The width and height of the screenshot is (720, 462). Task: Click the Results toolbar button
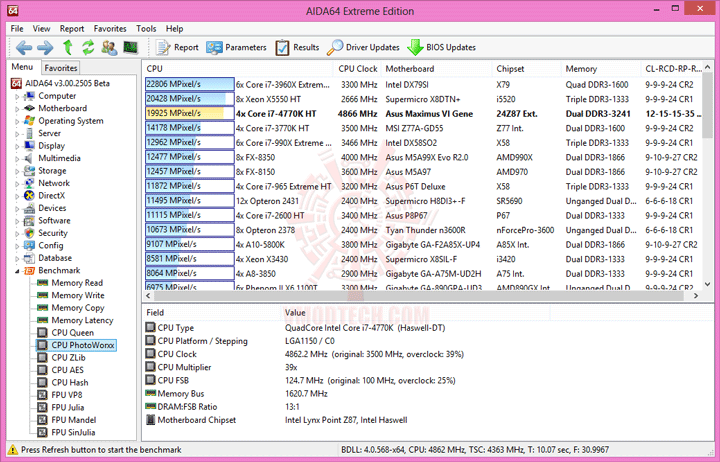(x=297, y=47)
